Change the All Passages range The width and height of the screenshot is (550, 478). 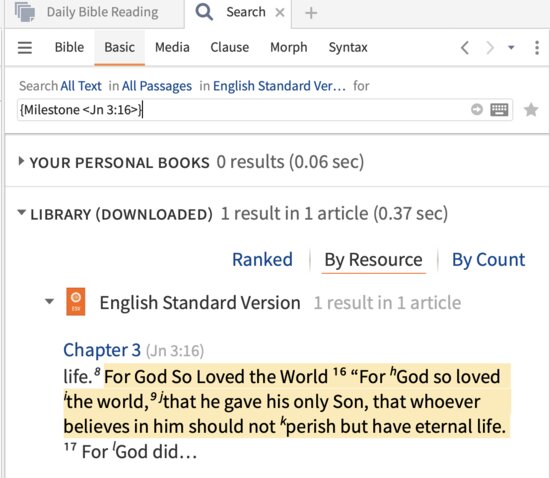[157, 86]
